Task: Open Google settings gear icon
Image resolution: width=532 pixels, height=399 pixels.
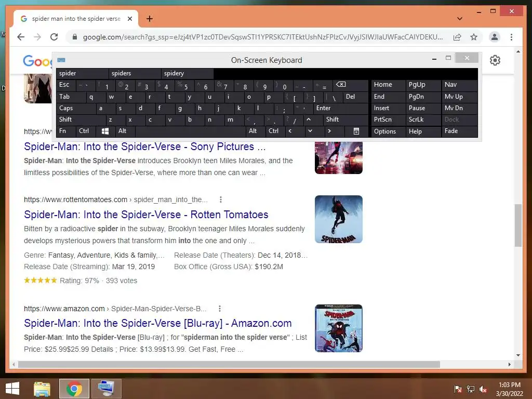Action: 495,60
